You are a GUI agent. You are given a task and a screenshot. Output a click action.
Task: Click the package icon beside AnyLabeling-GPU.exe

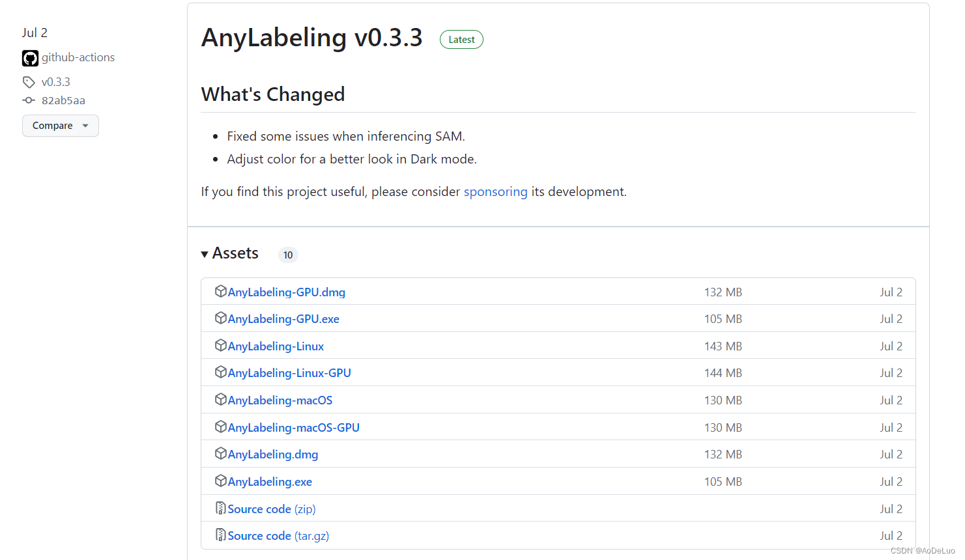(221, 318)
